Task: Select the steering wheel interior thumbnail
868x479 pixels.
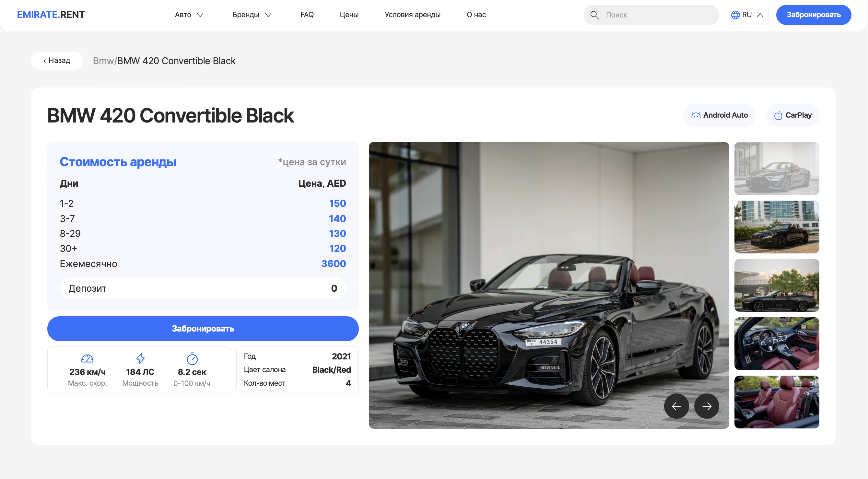Action: click(x=776, y=344)
